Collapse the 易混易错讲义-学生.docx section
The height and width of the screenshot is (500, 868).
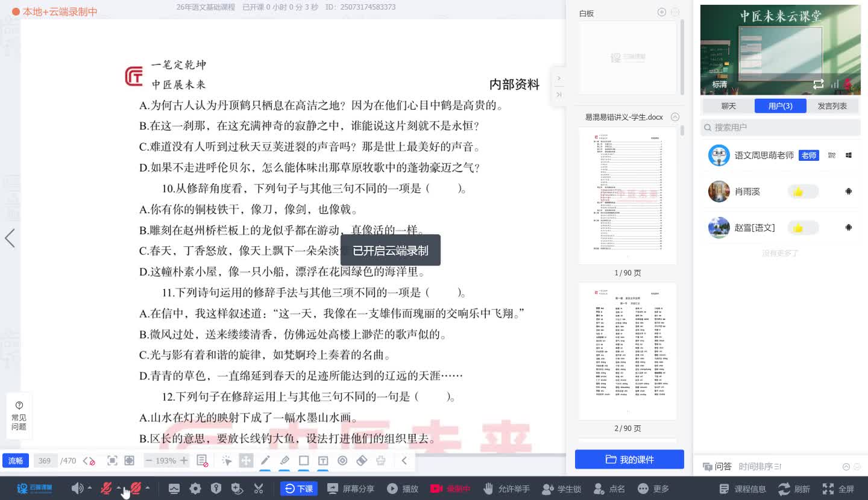click(x=675, y=117)
